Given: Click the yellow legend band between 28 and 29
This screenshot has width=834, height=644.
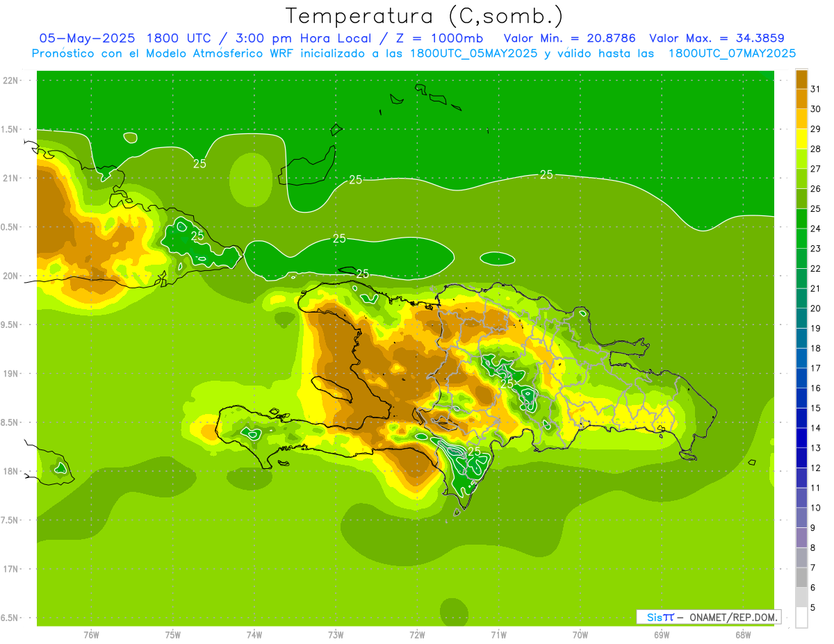Looking at the screenshot, I should coord(801,139).
